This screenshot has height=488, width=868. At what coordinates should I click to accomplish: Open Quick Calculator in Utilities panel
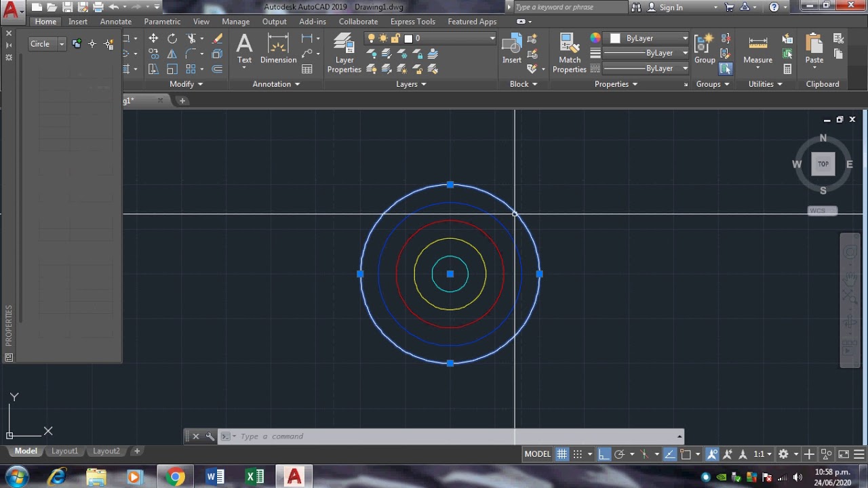(787, 69)
